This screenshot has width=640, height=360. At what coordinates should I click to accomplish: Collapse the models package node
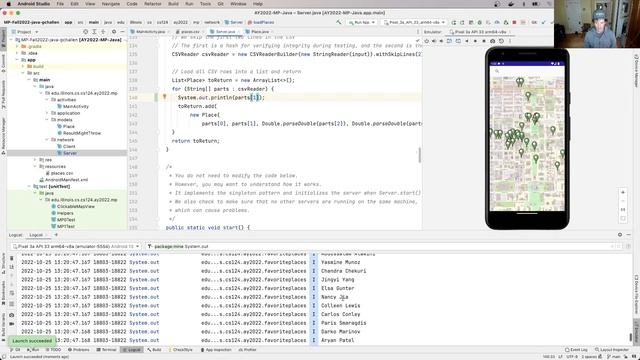tap(47, 120)
